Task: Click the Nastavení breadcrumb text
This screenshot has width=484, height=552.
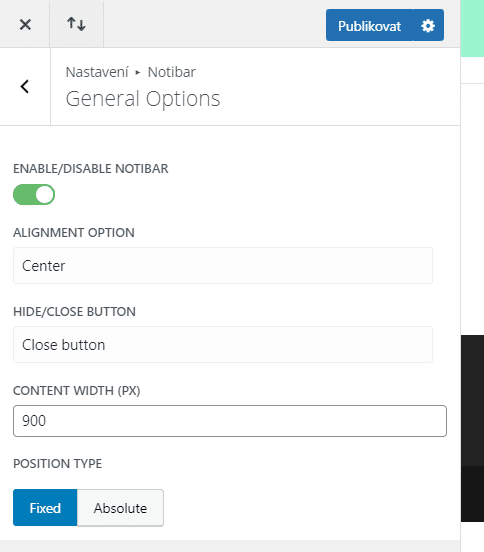Action: 97,72
